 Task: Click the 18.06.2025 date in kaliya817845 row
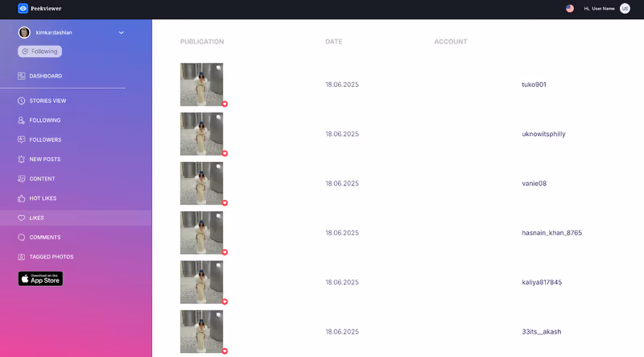click(342, 282)
